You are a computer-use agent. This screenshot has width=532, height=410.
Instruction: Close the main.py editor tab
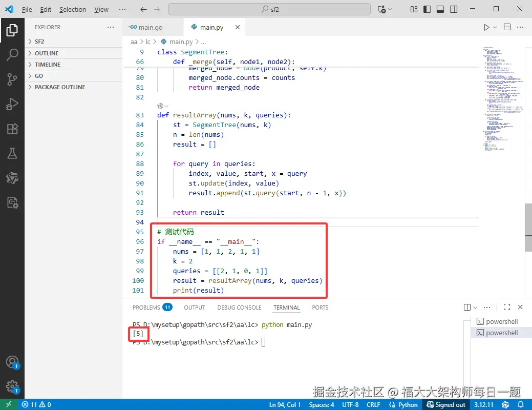pyautogui.click(x=238, y=27)
